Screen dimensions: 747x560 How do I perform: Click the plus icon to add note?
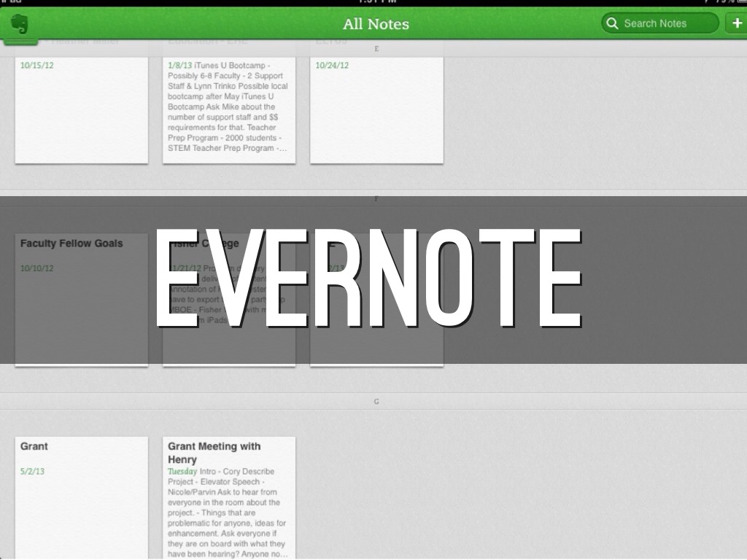click(x=736, y=23)
